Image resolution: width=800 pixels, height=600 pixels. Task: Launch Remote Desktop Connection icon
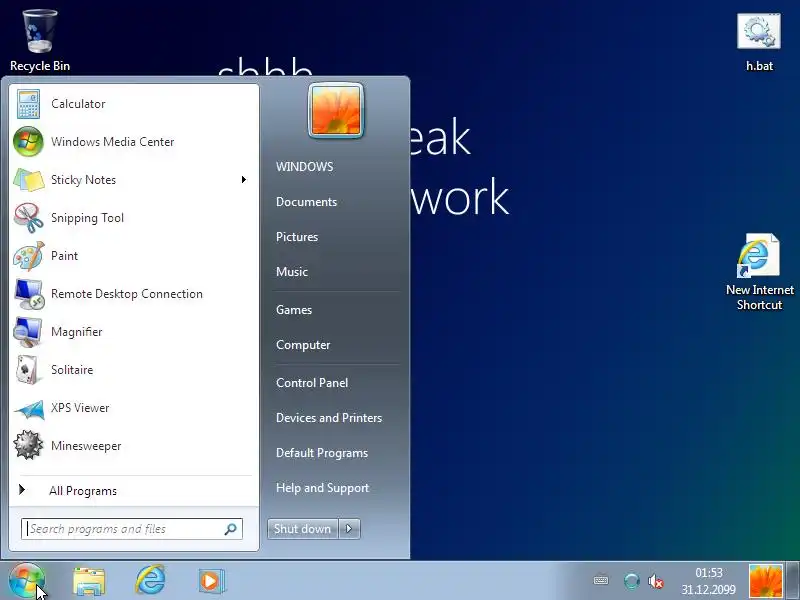[29, 294]
